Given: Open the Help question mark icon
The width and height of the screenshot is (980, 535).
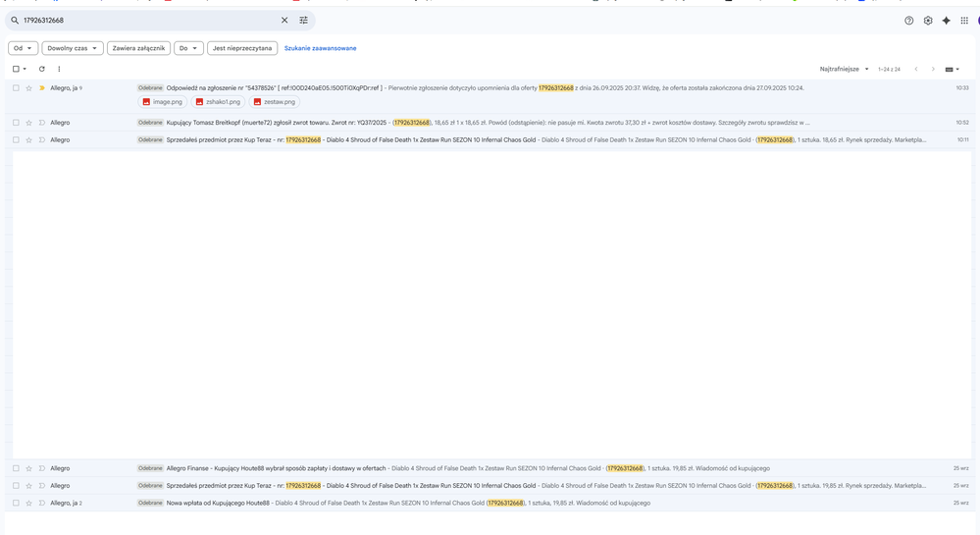Looking at the screenshot, I should (x=908, y=21).
